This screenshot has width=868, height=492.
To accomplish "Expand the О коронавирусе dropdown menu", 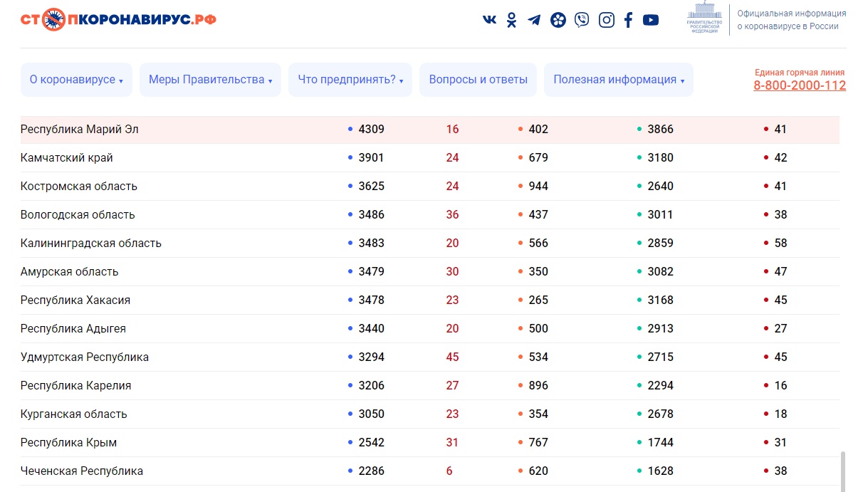I will tap(76, 80).
